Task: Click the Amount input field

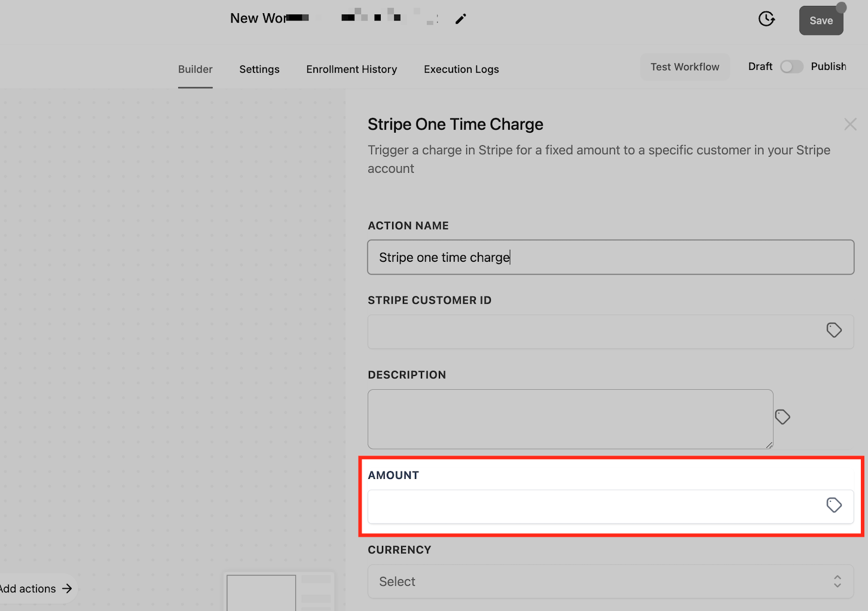Action: 610,507
